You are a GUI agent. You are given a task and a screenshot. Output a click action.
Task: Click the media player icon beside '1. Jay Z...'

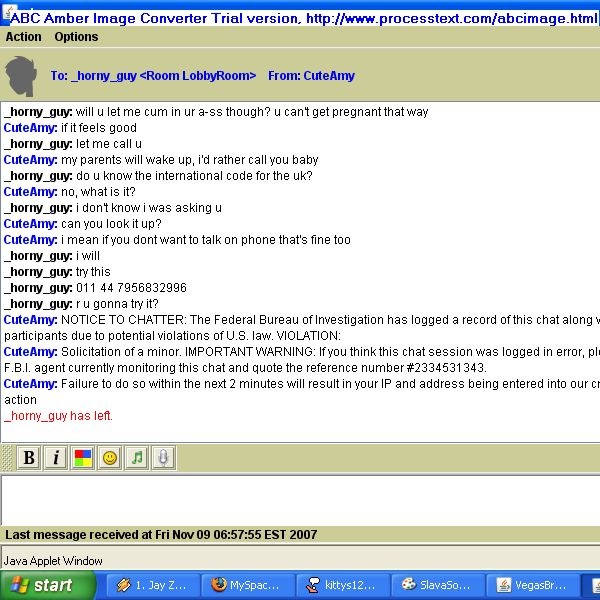click(x=124, y=585)
